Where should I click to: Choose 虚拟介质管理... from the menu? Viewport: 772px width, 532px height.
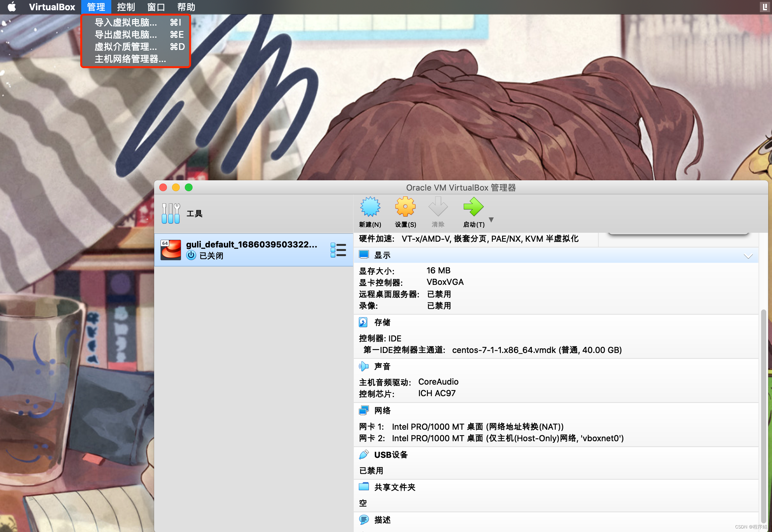click(136, 47)
